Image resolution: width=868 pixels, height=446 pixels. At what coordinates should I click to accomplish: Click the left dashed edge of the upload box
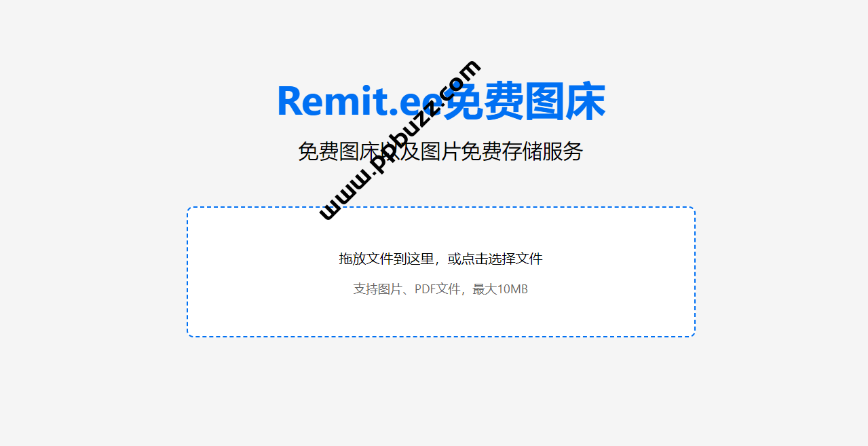[188, 272]
